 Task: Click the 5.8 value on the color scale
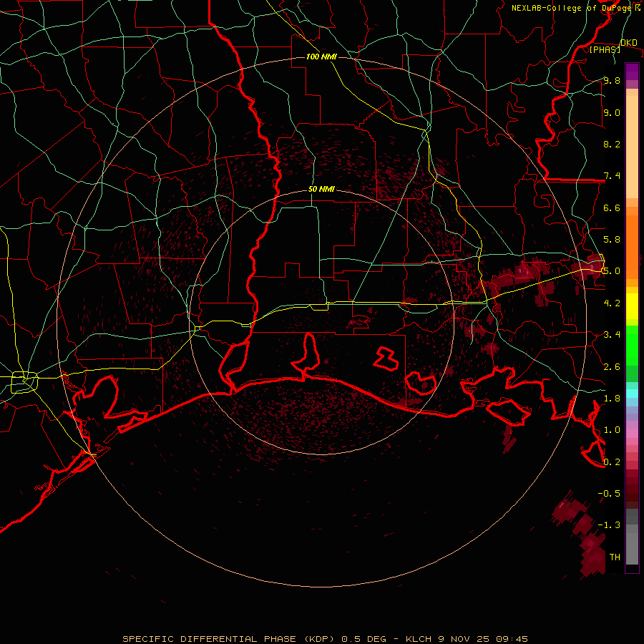tap(612, 240)
